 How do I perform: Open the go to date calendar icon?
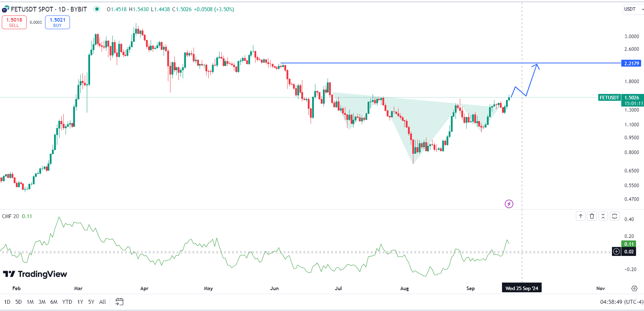click(119, 302)
